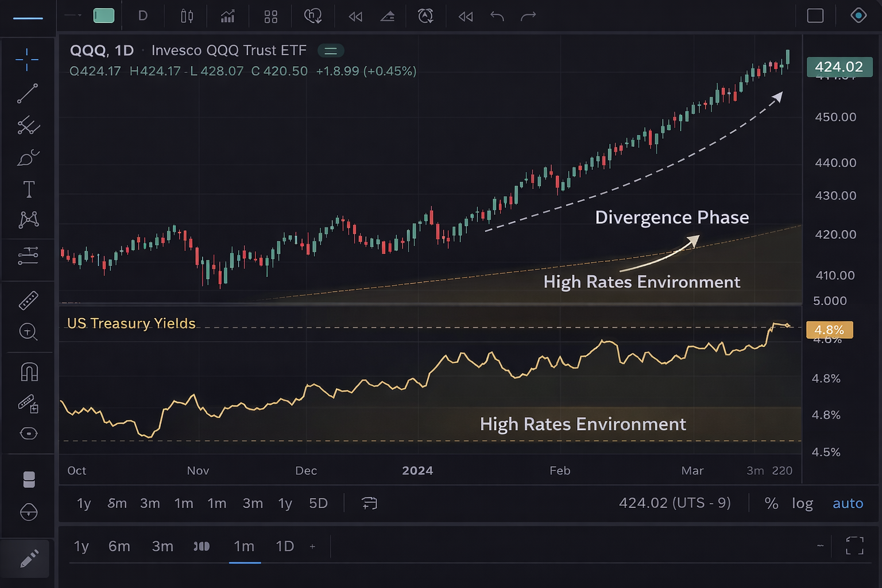This screenshot has width=882, height=588.
Task: Select the trend line drawing tool
Action: (28, 94)
